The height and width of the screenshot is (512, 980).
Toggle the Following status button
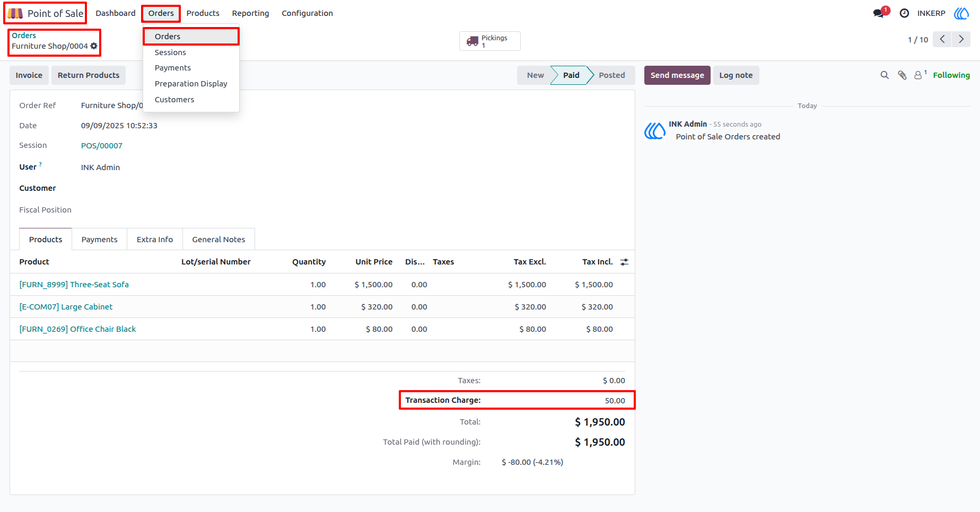pyautogui.click(x=951, y=75)
